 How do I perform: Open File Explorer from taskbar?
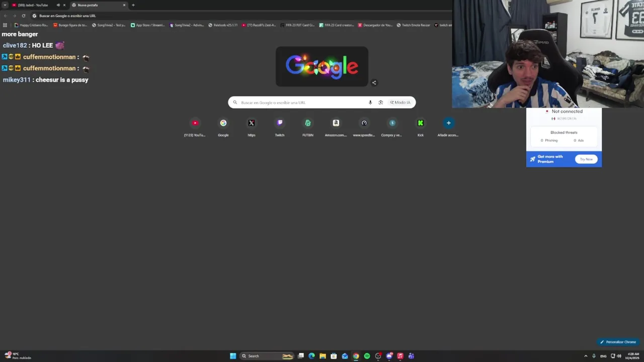pos(323,356)
